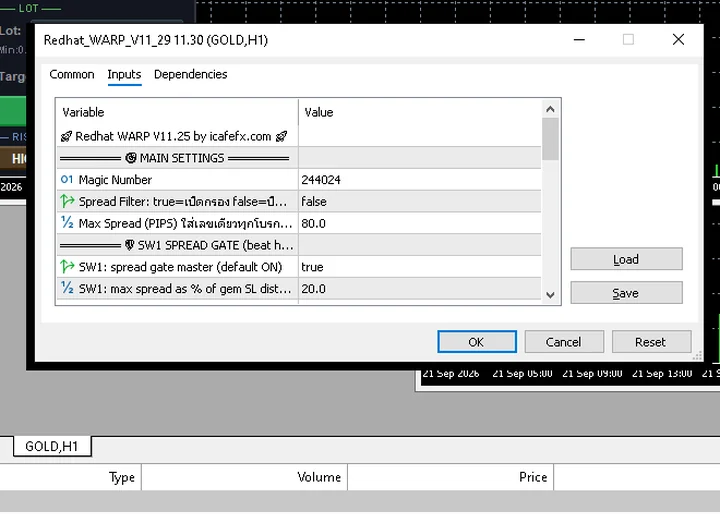720x523 pixels.
Task: Click the Spread Filter boolean arrow icon
Action: pyautogui.click(x=67, y=201)
